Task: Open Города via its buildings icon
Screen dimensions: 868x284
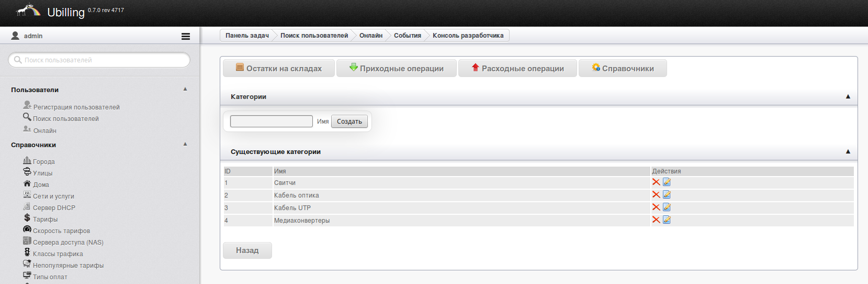Action: click(x=27, y=160)
